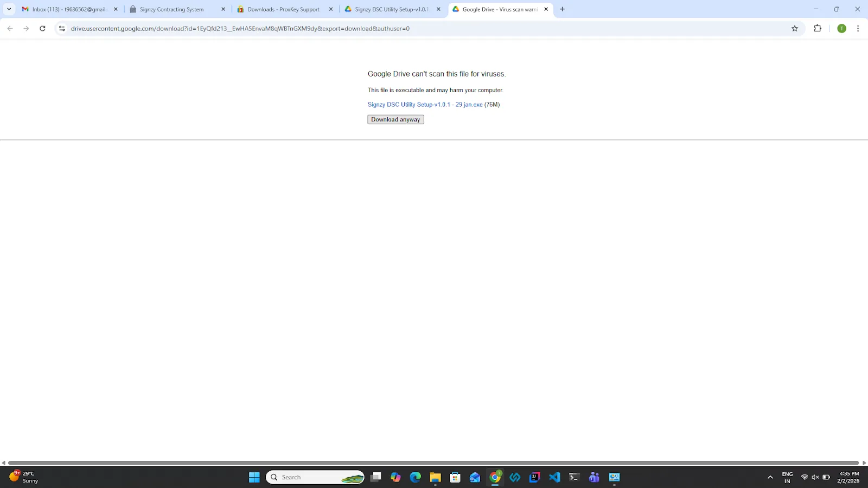View site information icon in address bar
This screenshot has height=488, width=868.
coord(62,29)
